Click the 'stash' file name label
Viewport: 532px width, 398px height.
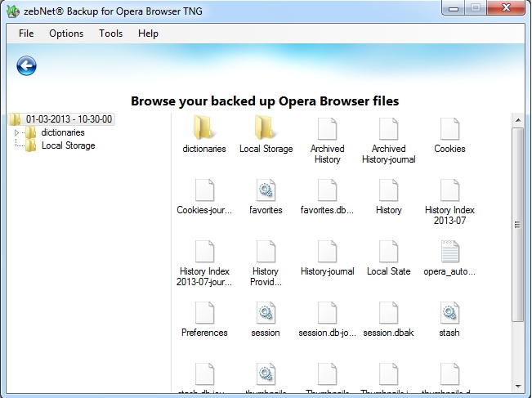coord(449,333)
